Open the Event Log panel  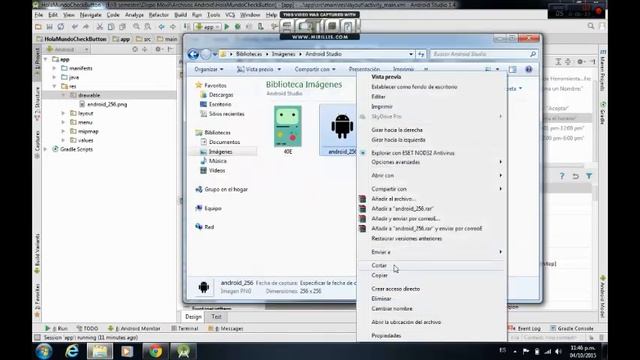click(x=525, y=328)
